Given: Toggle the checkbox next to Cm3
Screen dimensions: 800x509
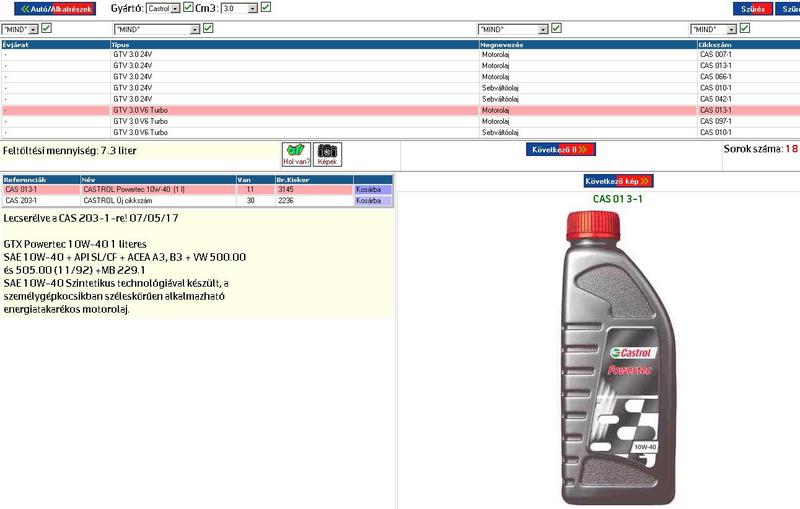Looking at the screenshot, I should 265,7.
